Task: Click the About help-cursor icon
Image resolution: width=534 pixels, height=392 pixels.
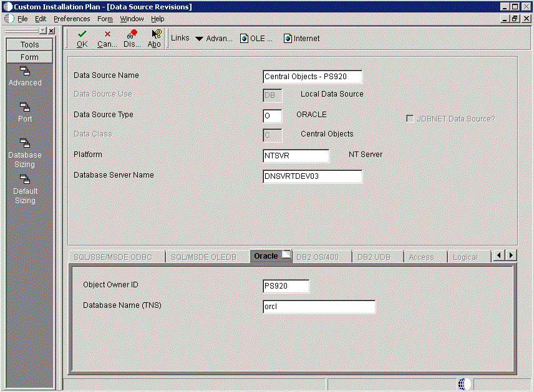Action: click(x=156, y=34)
